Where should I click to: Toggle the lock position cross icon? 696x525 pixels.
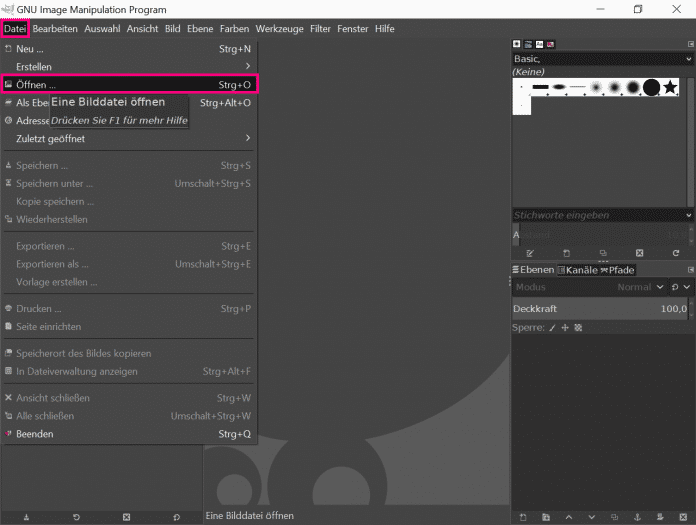click(x=564, y=327)
